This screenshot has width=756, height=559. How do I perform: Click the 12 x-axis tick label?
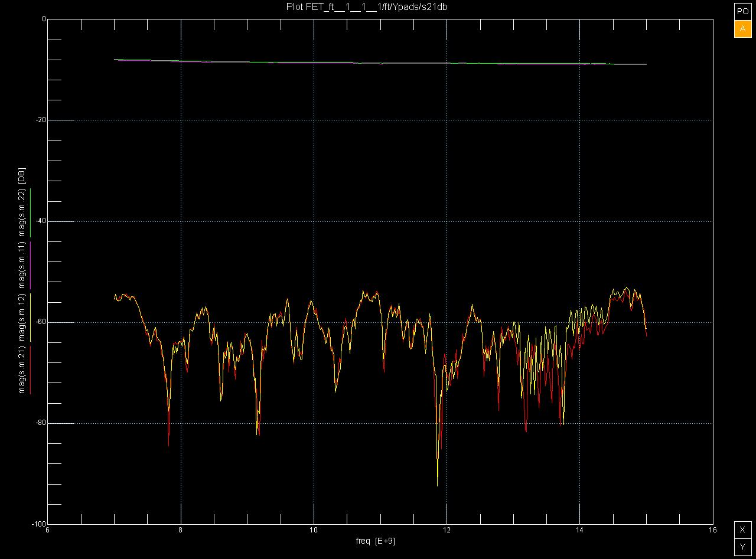point(447,529)
